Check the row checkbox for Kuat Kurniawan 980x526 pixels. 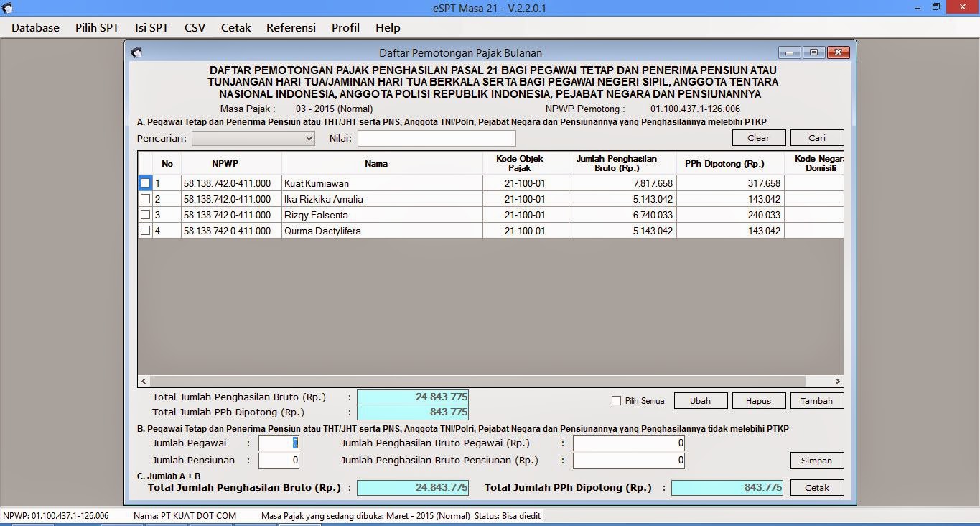[146, 183]
